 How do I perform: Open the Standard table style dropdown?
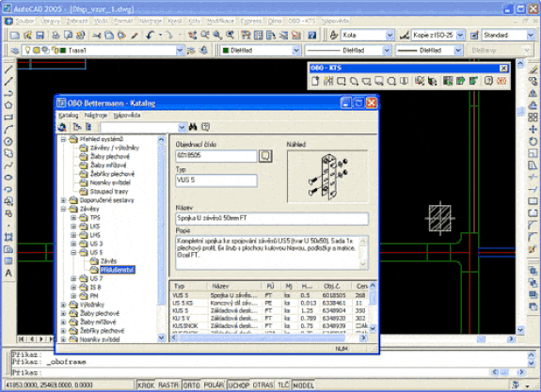click(x=531, y=35)
